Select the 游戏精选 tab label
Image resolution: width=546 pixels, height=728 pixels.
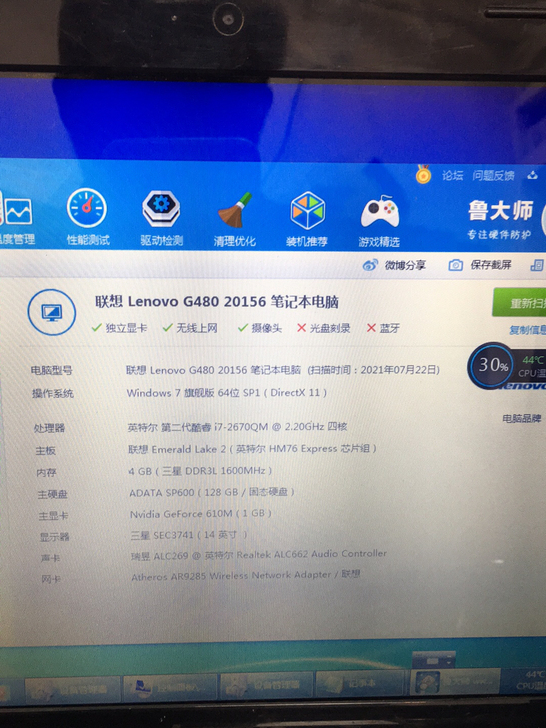click(379, 242)
